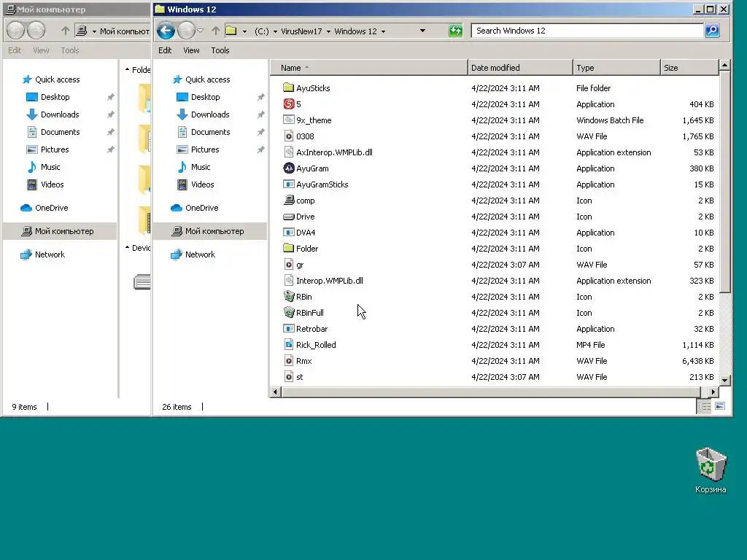Sort by the Name column header
The image size is (747, 560).
(368, 68)
